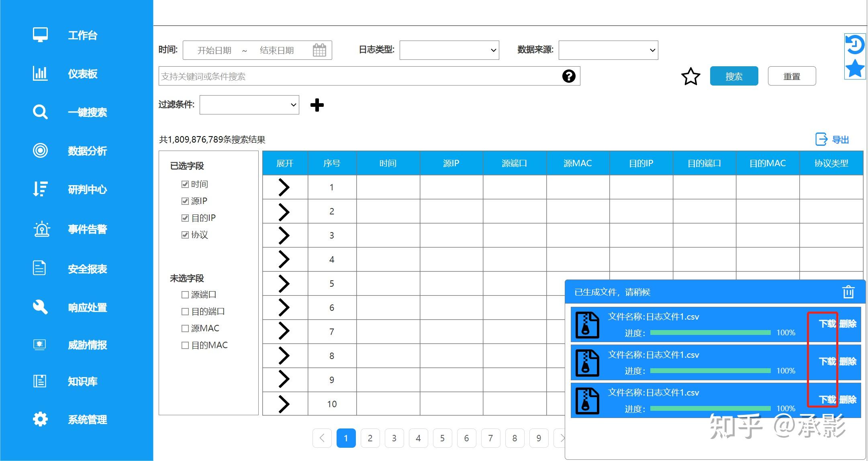
Task: Click previous page arrow
Action: pyautogui.click(x=322, y=438)
